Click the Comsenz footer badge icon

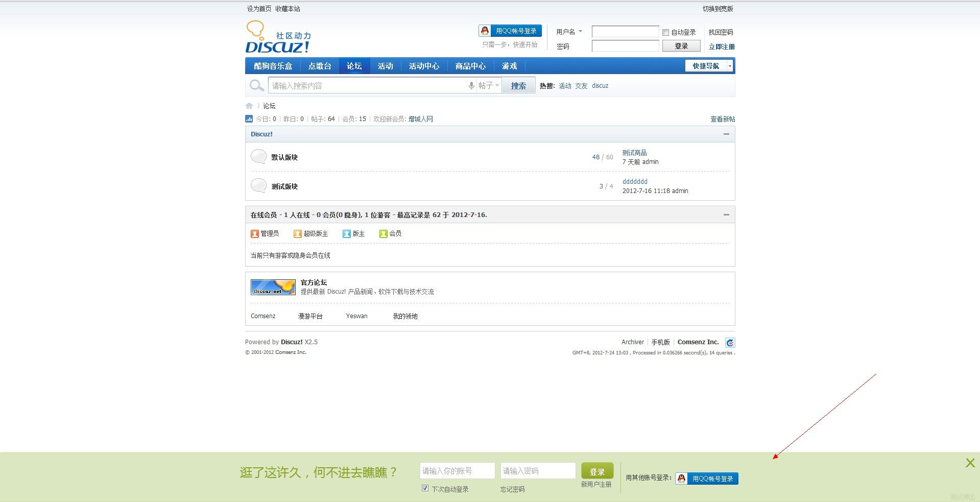[730, 343]
